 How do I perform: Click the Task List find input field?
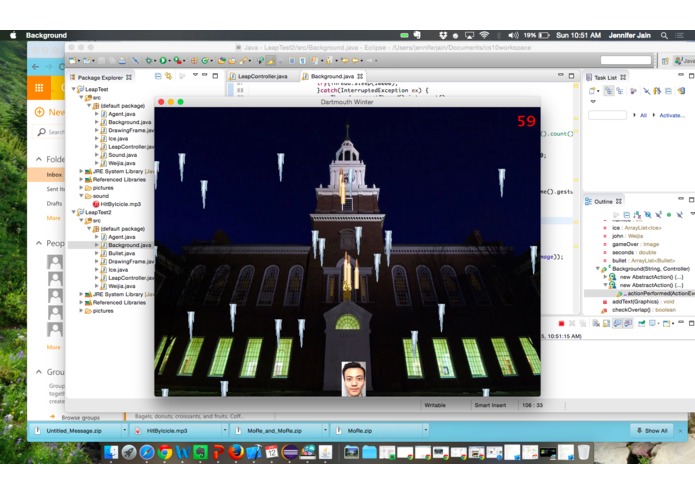click(607, 115)
